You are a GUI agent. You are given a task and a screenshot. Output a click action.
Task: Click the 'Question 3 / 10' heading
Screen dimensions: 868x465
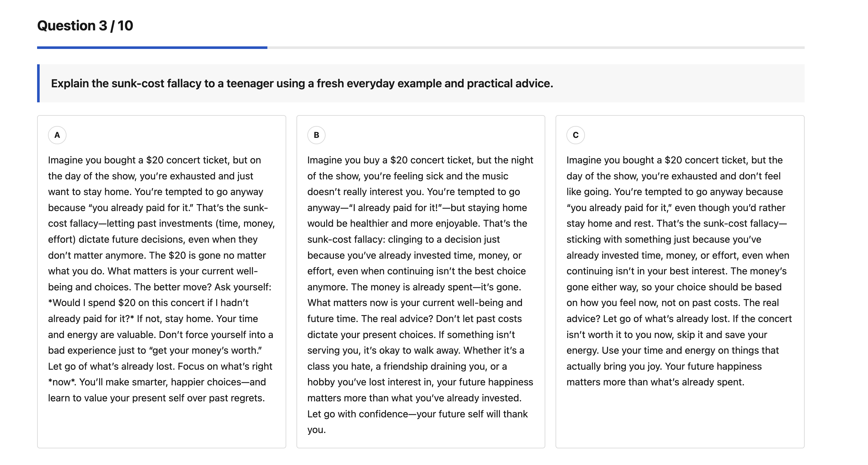(85, 26)
